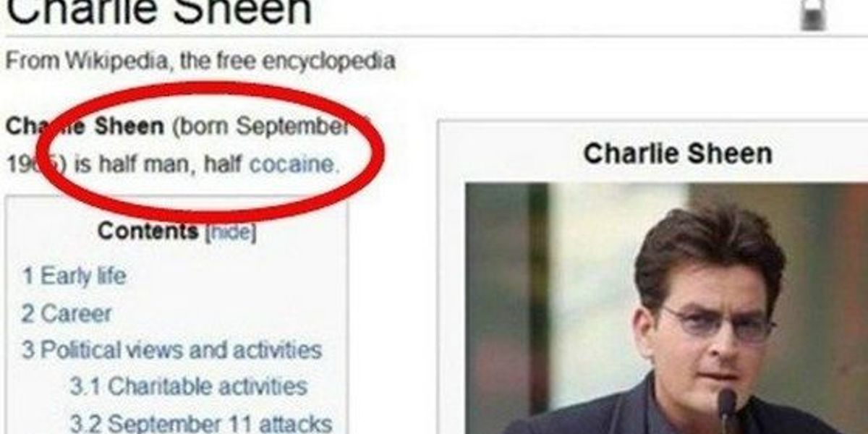Image resolution: width=868 pixels, height=434 pixels.
Task: Jump to the Early life section
Action: point(74,276)
